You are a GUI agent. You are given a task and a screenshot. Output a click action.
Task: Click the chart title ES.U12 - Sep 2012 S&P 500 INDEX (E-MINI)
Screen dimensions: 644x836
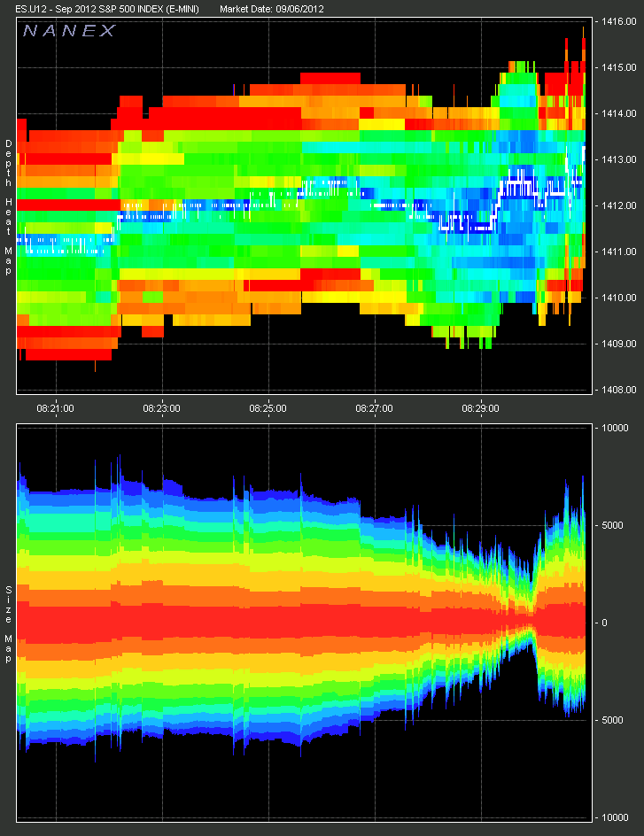(x=107, y=9)
